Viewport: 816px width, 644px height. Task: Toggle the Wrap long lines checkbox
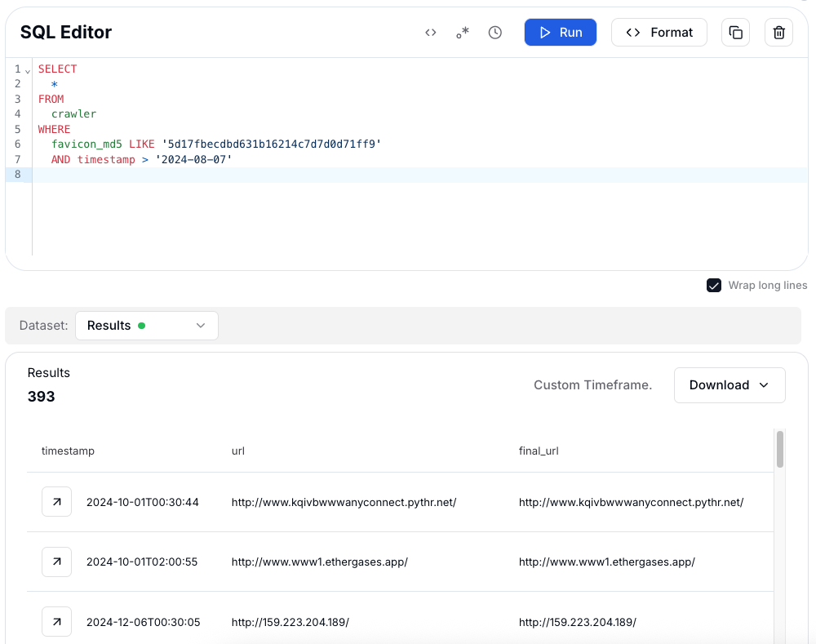point(714,286)
